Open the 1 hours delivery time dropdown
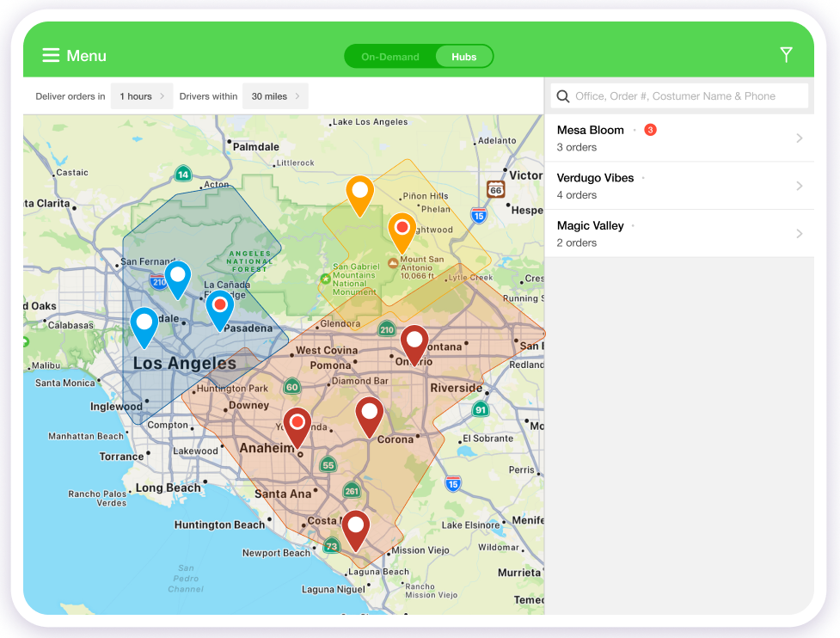 point(142,96)
